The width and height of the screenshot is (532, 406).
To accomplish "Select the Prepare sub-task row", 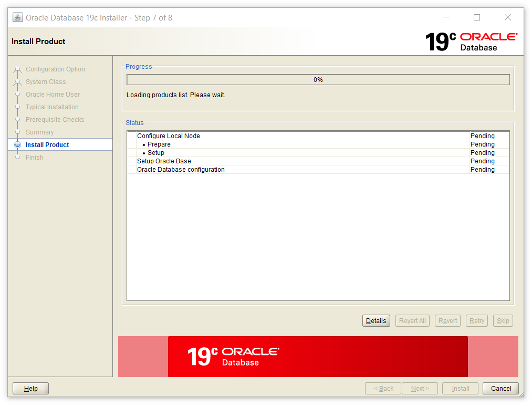I will pos(159,144).
